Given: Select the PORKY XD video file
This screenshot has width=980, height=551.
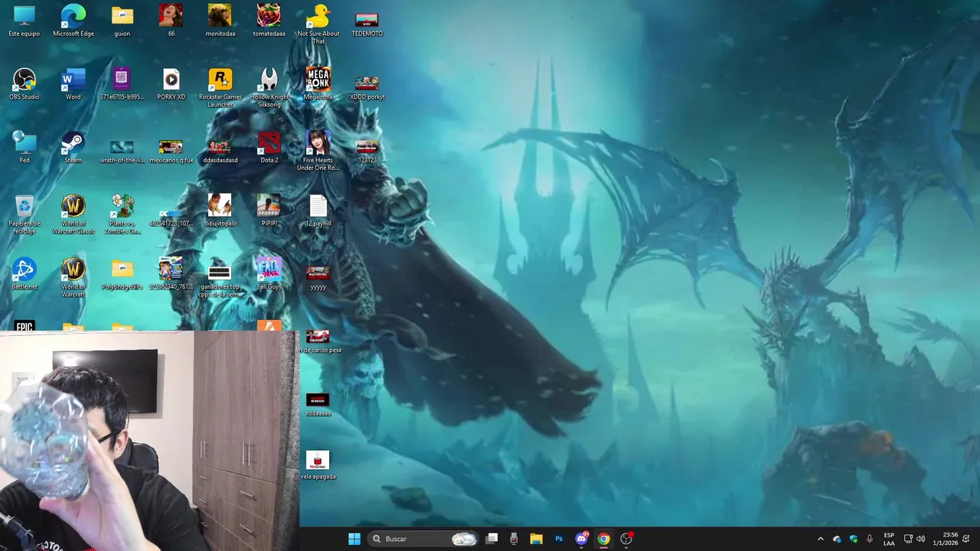Looking at the screenshot, I should (x=171, y=84).
